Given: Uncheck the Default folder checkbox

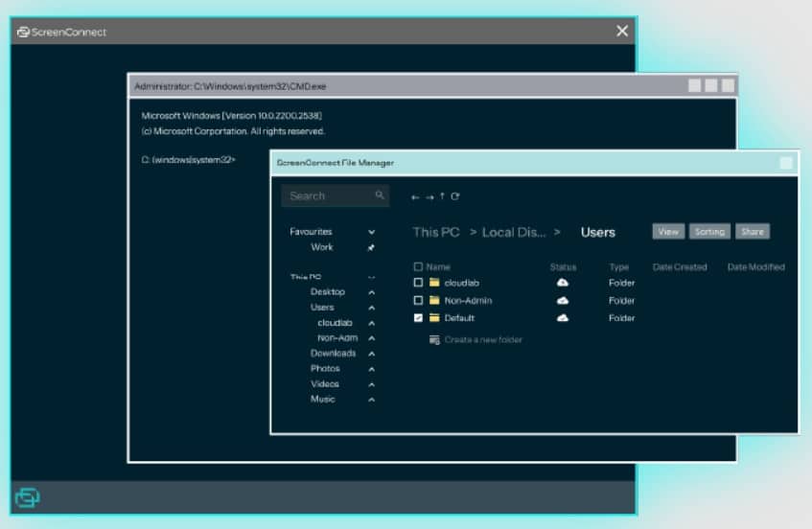Looking at the screenshot, I should (418, 318).
